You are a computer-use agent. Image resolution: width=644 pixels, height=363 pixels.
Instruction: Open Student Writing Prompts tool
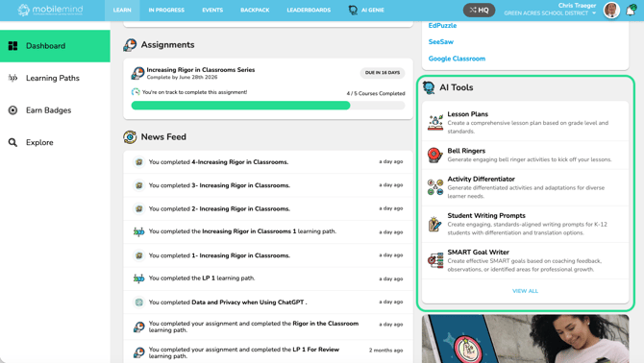pyautogui.click(x=526, y=224)
